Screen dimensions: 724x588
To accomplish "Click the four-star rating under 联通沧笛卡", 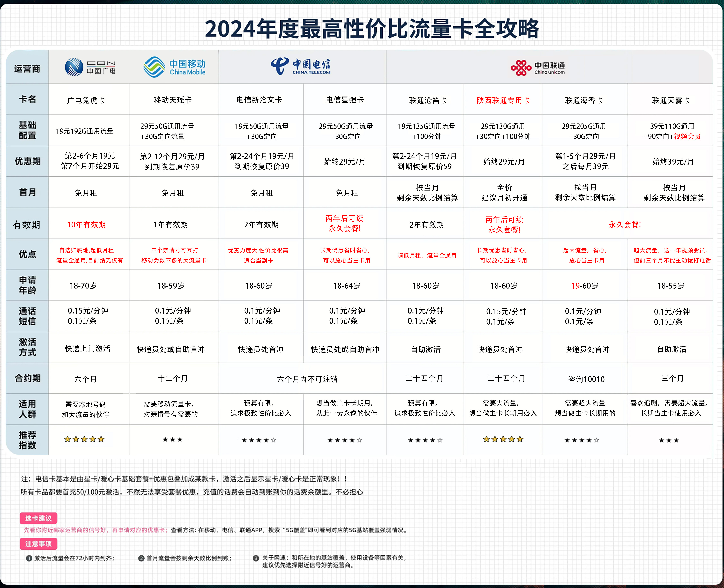I will click(425, 440).
